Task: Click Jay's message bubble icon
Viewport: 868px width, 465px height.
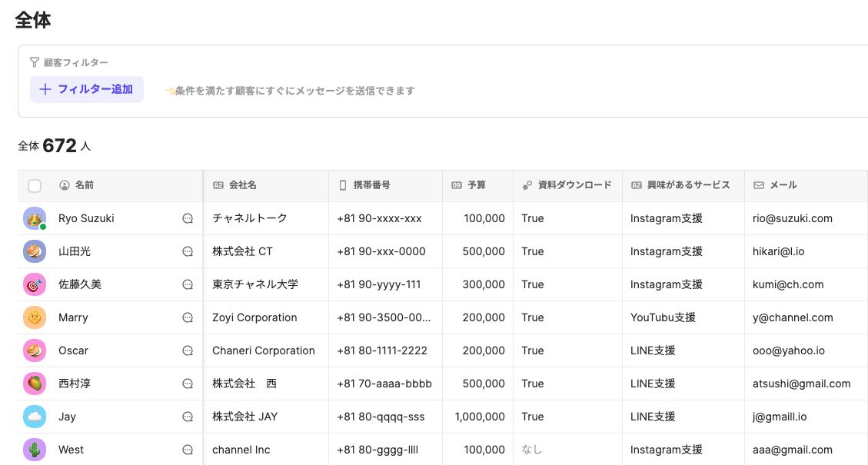Action: (188, 417)
